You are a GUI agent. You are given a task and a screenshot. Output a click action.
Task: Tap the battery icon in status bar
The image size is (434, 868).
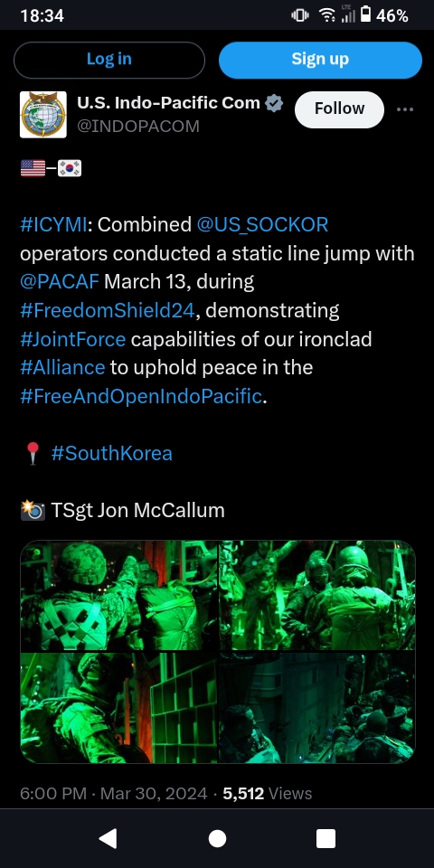tap(365, 15)
